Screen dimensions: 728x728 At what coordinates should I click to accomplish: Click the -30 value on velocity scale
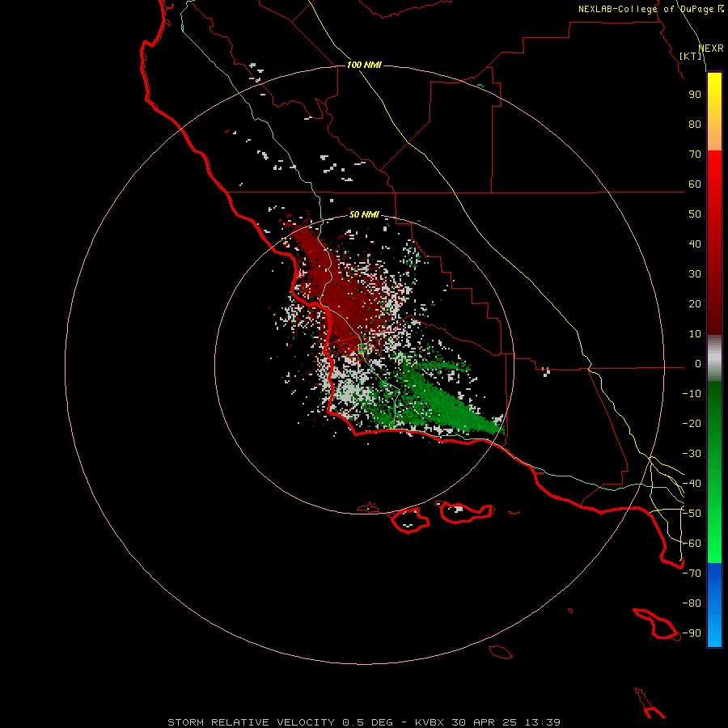pos(692,454)
